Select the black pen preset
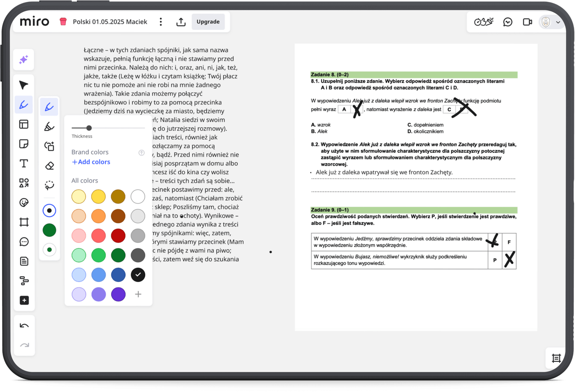The image size is (575, 392). pyautogui.click(x=49, y=211)
